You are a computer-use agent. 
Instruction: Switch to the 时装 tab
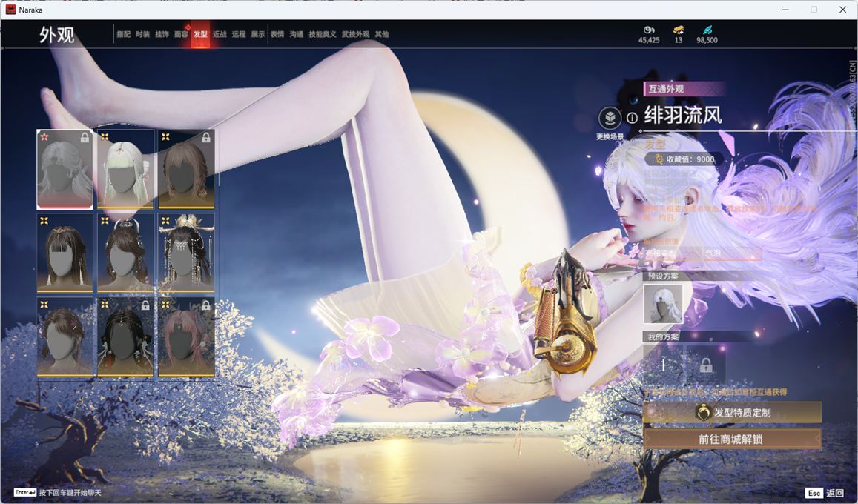[142, 34]
